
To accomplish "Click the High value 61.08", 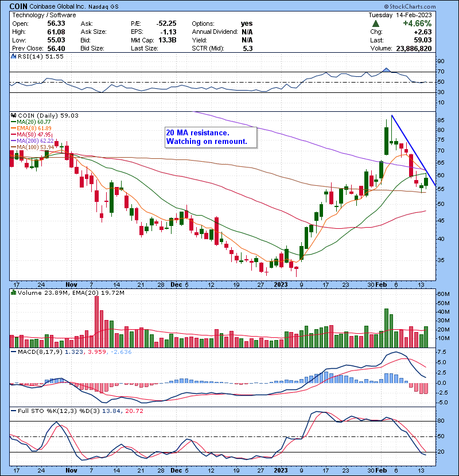I will click(x=56, y=32).
